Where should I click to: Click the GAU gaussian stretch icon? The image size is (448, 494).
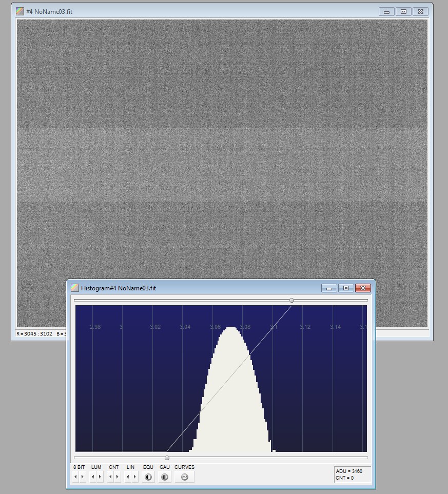pyautogui.click(x=165, y=477)
